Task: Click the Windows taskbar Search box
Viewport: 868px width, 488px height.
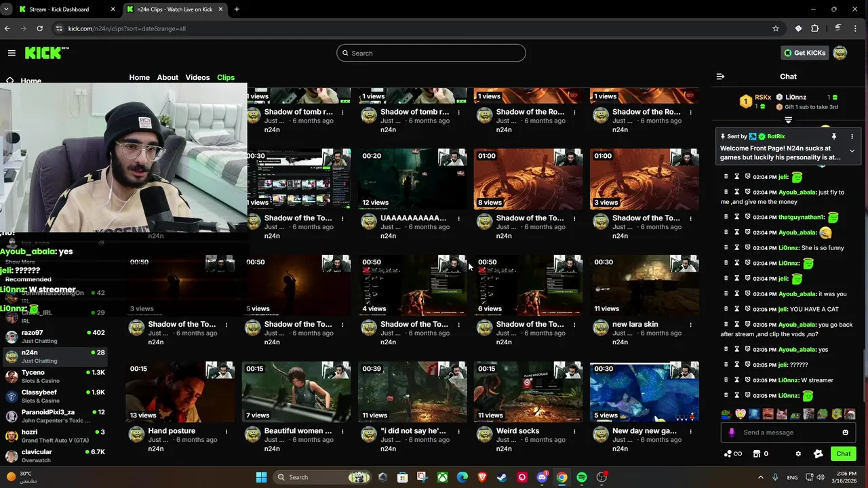Action: point(322,477)
